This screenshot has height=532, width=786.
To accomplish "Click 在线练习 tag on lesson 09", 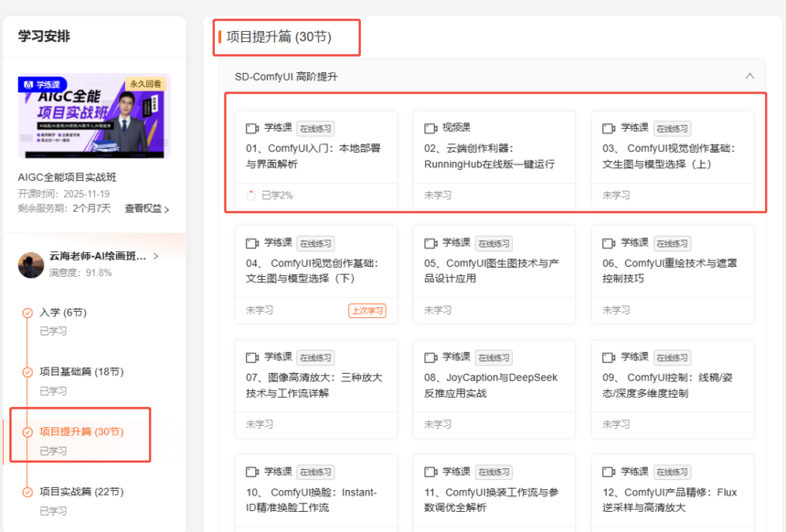I will tap(672, 358).
